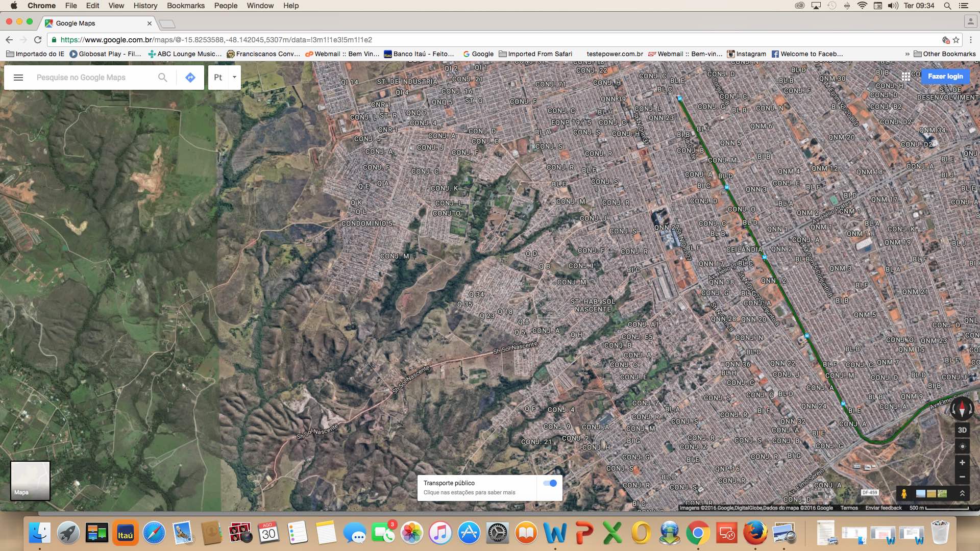This screenshot has height=551, width=980.
Task: Expand the imagery strip with double chevron
Action: point(962,493)
